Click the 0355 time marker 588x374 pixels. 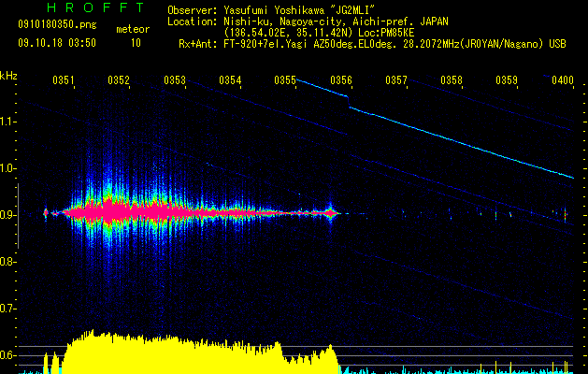[285, 81]
